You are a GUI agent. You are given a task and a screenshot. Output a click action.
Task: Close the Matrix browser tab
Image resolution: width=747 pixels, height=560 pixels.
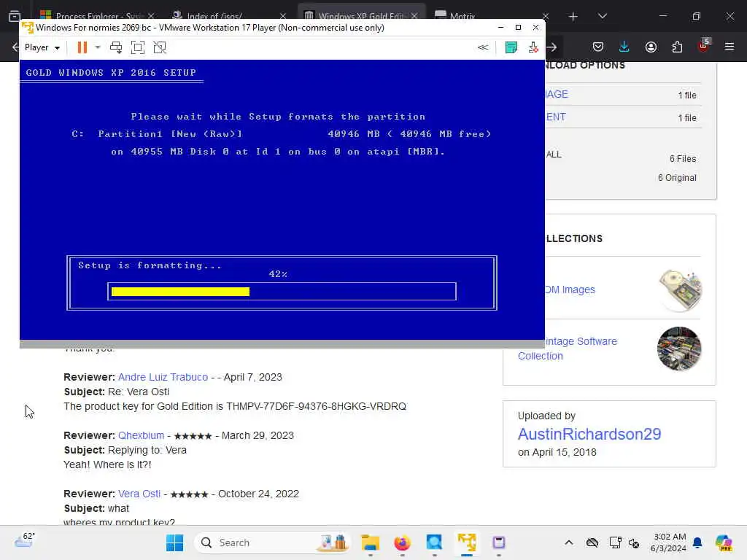coord(546,16)
